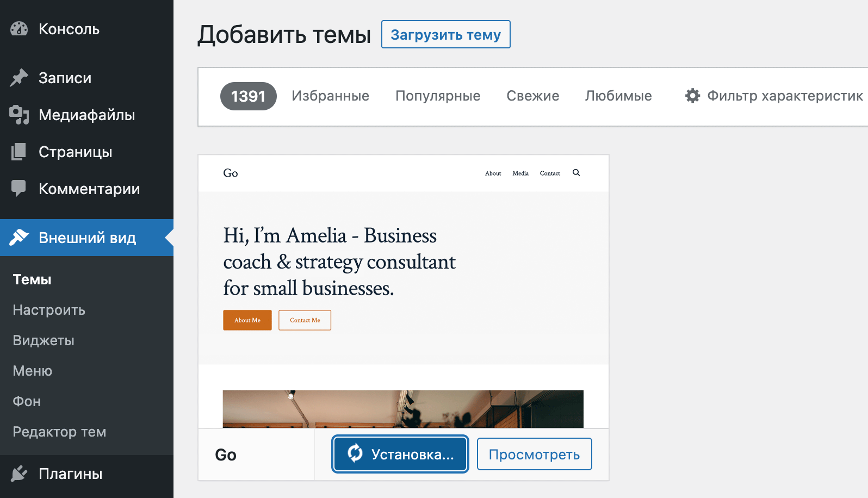Open the Консоль menu item
The image size is (868, 498).
(86, 29)
